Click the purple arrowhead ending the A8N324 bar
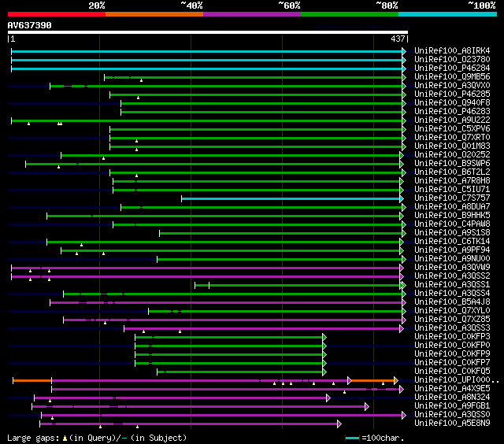Viewport: 504px width, 444px height. (x=328, y=398)
